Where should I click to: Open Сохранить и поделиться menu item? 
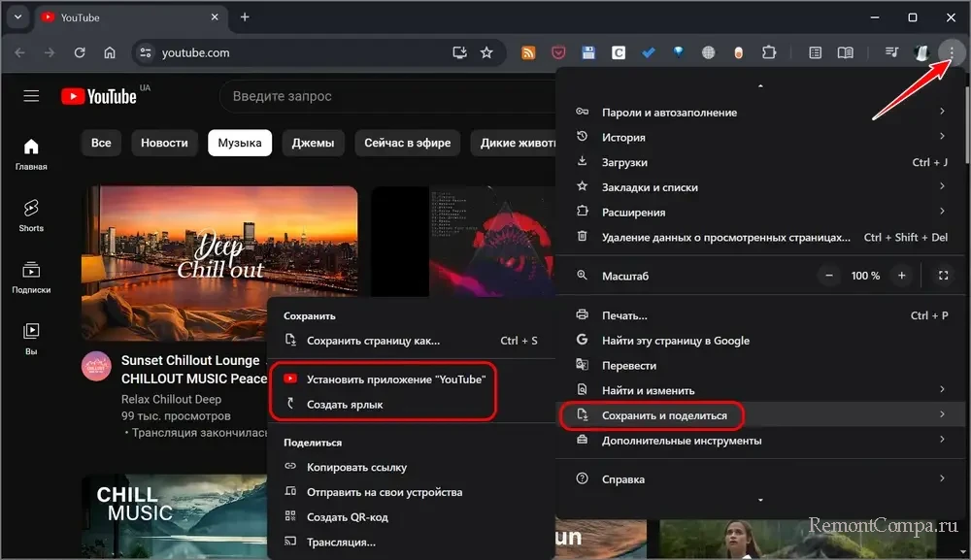760,414
